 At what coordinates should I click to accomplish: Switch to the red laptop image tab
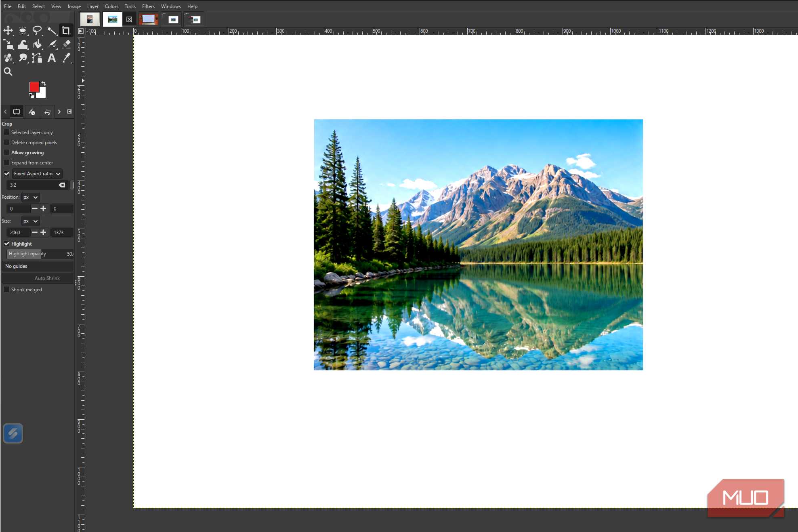(149, 19)
